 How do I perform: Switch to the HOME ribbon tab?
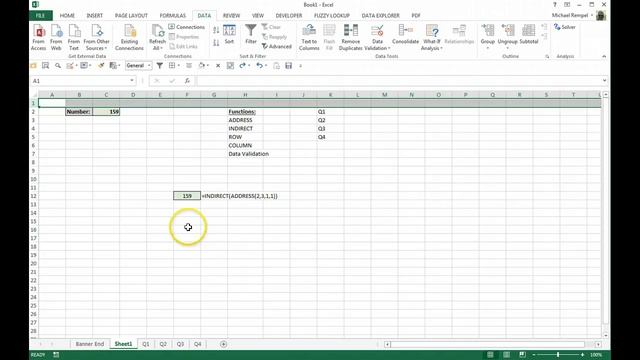click(67, 16)
